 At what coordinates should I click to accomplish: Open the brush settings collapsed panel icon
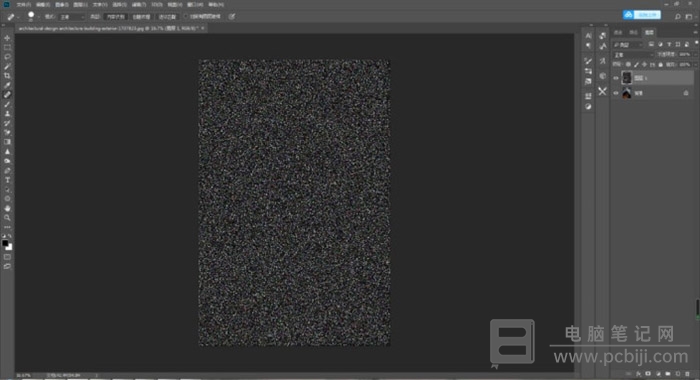588,61
